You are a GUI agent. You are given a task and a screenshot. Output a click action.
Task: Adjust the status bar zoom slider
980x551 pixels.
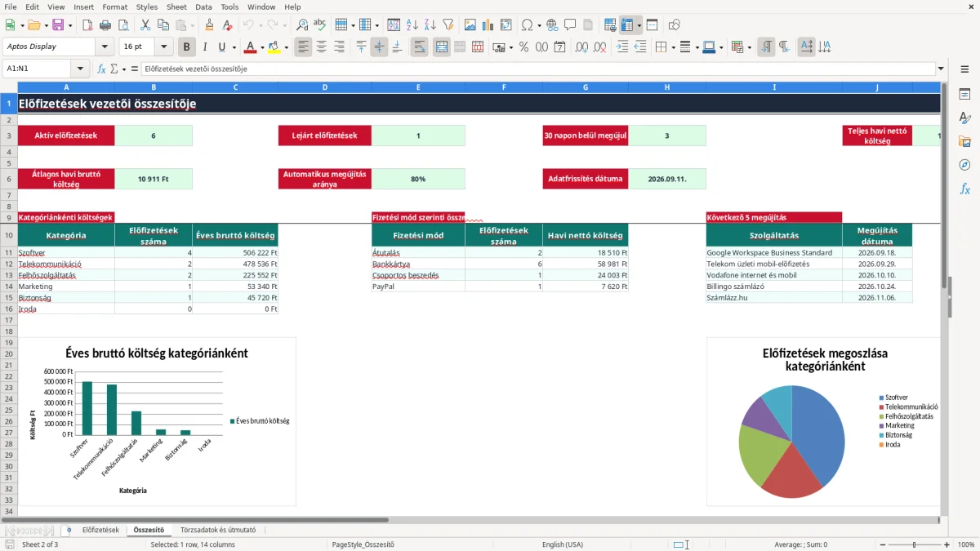914,544
